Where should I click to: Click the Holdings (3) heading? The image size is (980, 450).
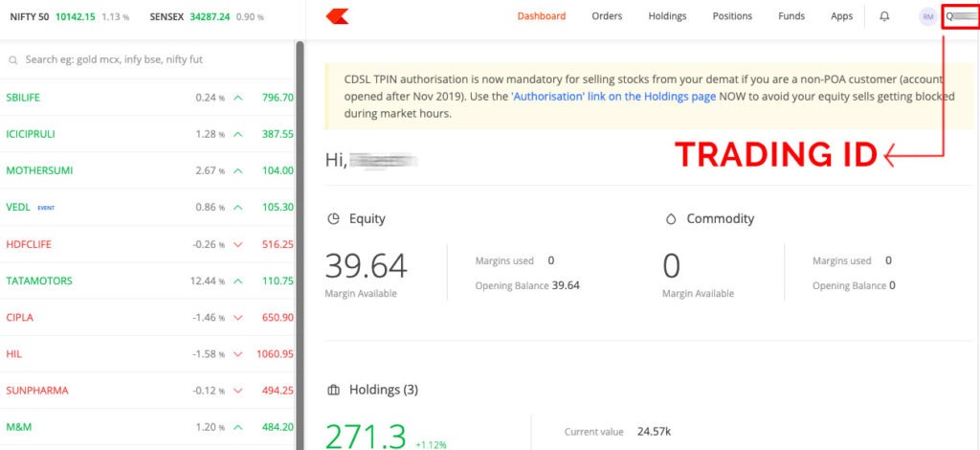pos(383,390)
